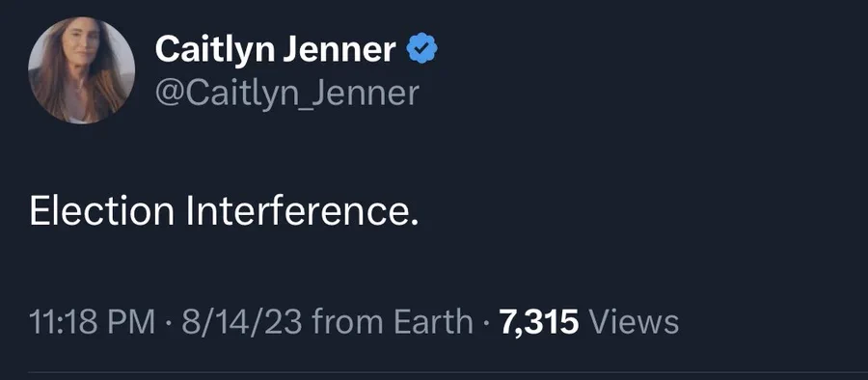Click the word Election in the tweet
The height and width of the screenshot is (380, 868).
[x=101, y=211]
